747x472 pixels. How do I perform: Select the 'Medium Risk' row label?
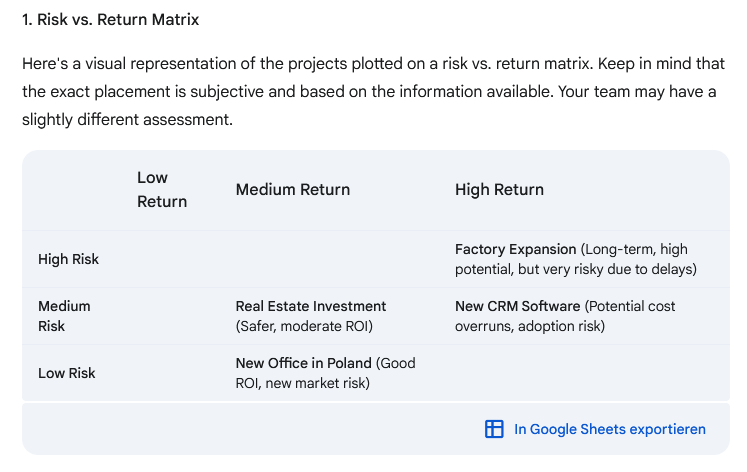click(x=64, y=316)
